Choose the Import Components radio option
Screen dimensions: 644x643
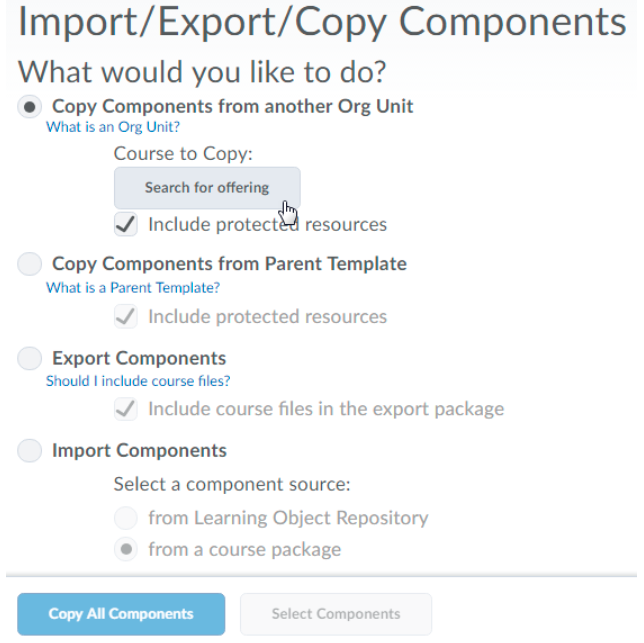tap(30, 451)
